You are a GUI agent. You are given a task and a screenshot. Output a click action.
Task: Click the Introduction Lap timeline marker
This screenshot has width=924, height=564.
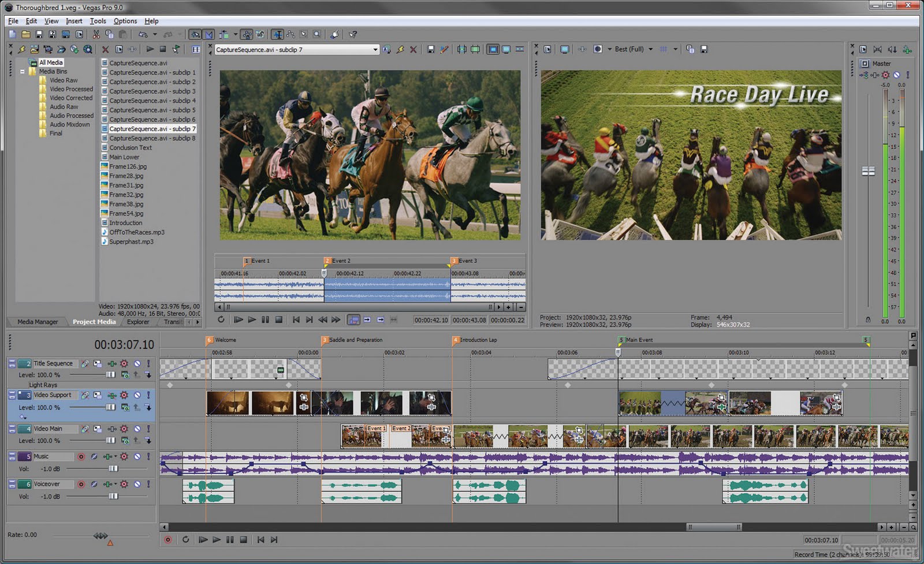coord(456,340)
